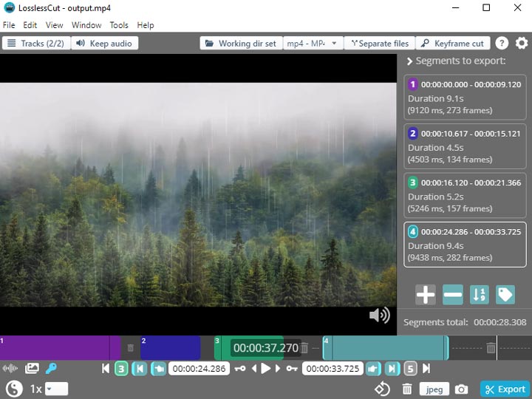Remove current segment with minus

click(x=453, y=295)
